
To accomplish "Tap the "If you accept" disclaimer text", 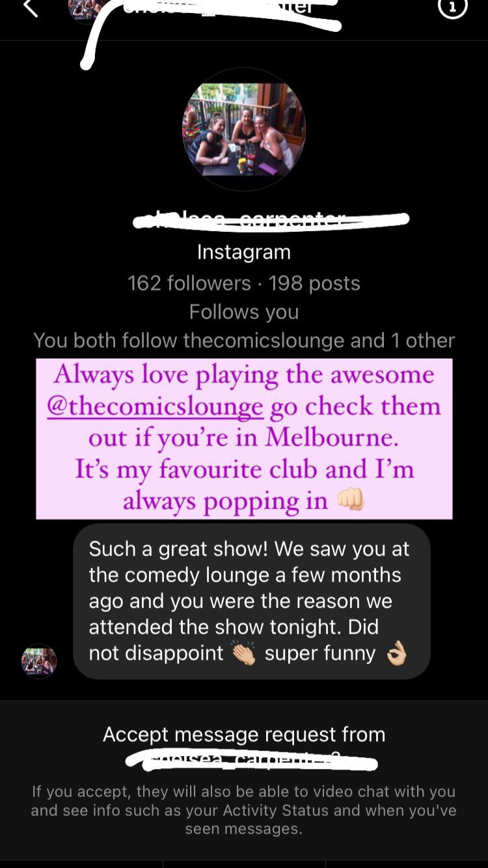I will (x=244, y=811).
